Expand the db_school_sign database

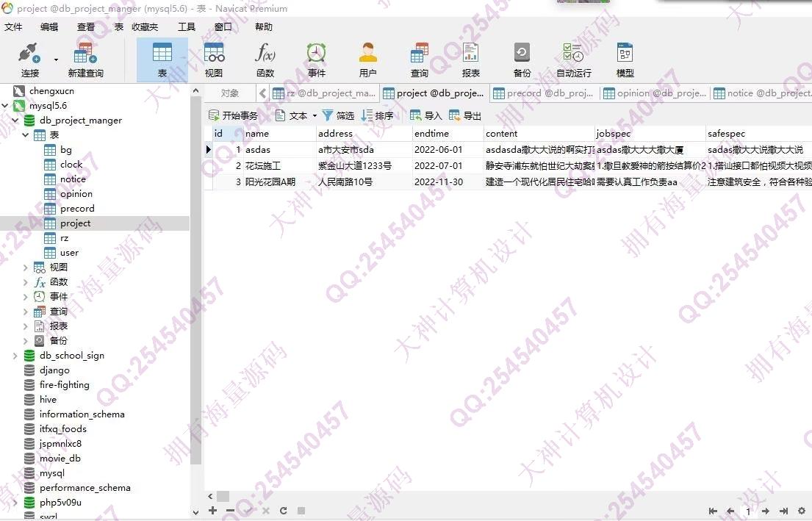[x=15, y=356]
